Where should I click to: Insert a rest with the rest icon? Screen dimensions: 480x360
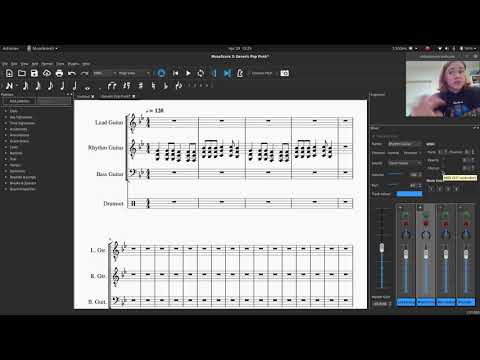(x=127, y=86)
